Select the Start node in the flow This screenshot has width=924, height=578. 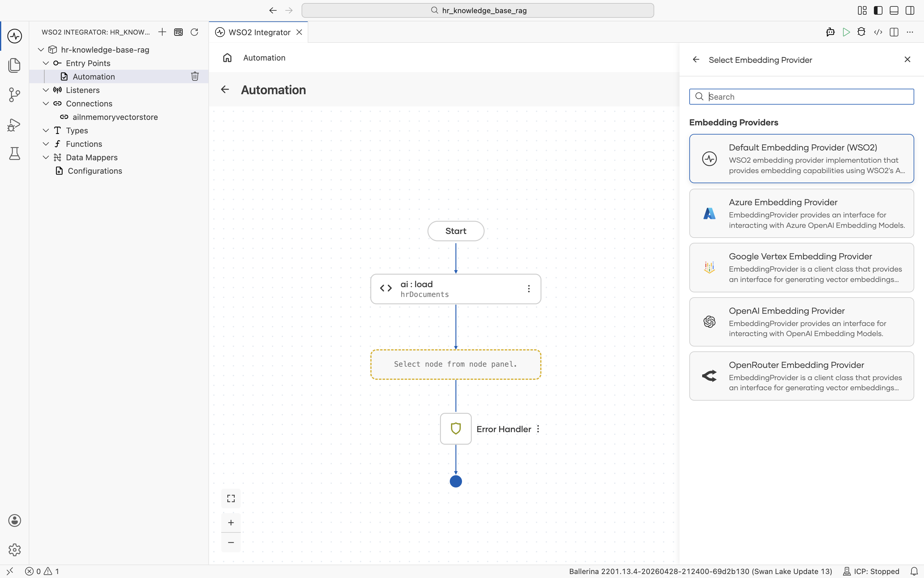pyautogui.click(x=456, y=231)
